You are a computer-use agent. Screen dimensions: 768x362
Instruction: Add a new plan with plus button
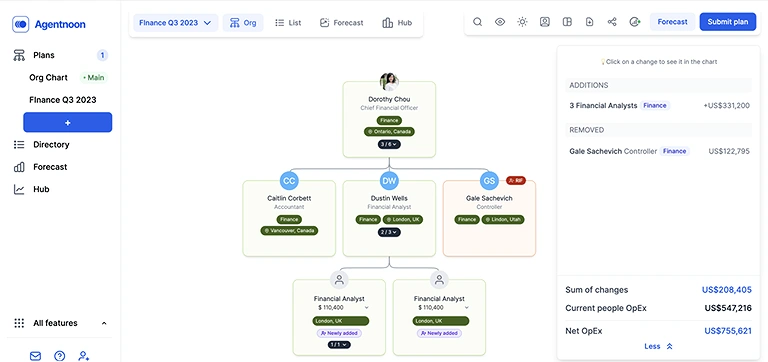click(68, 122)
